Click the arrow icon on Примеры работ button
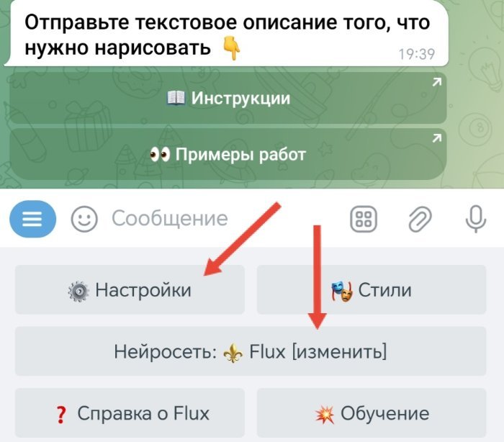Screen dimensions: 504x442 point(436,138)
